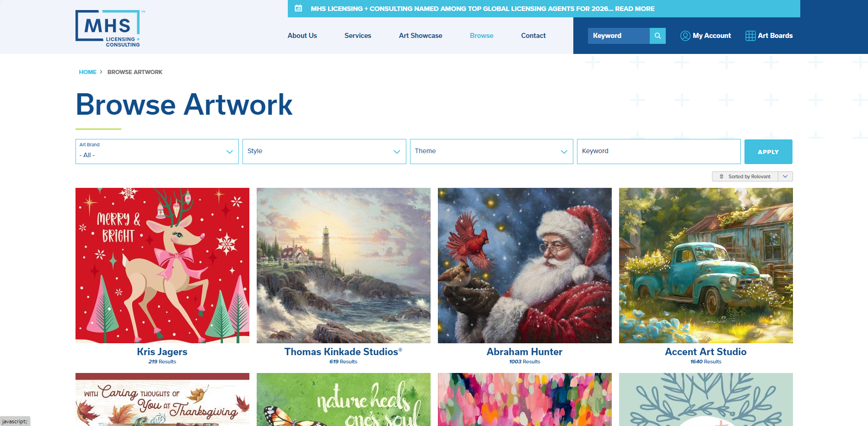Click the sort arrows icon beside Sorted by Relevant
Image resolution: width=868 pixels, height=426 pixels.
[722, 176]
